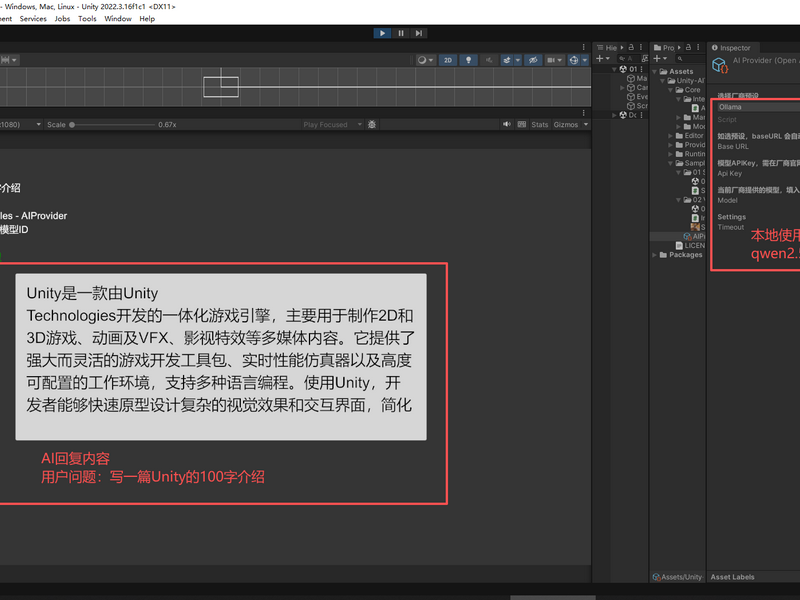Open the Window menu
The height and width of the screenshot is (600, 800).
click(x=118, y=19)
